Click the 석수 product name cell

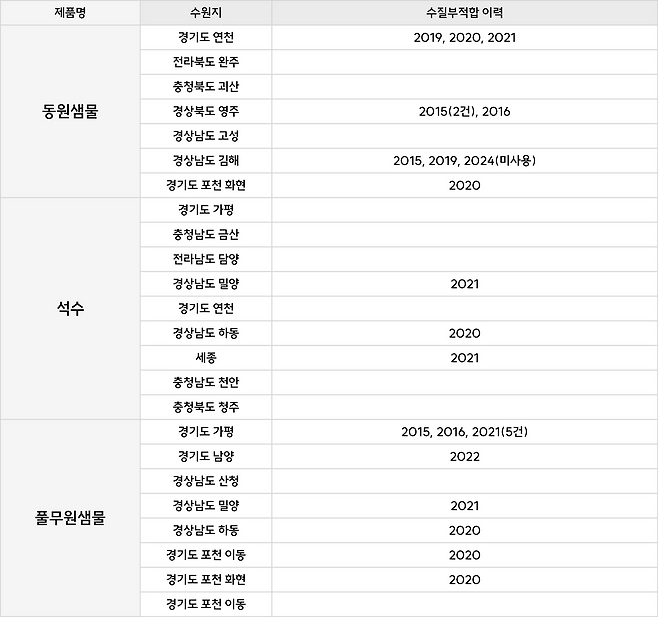pos(70,308)
